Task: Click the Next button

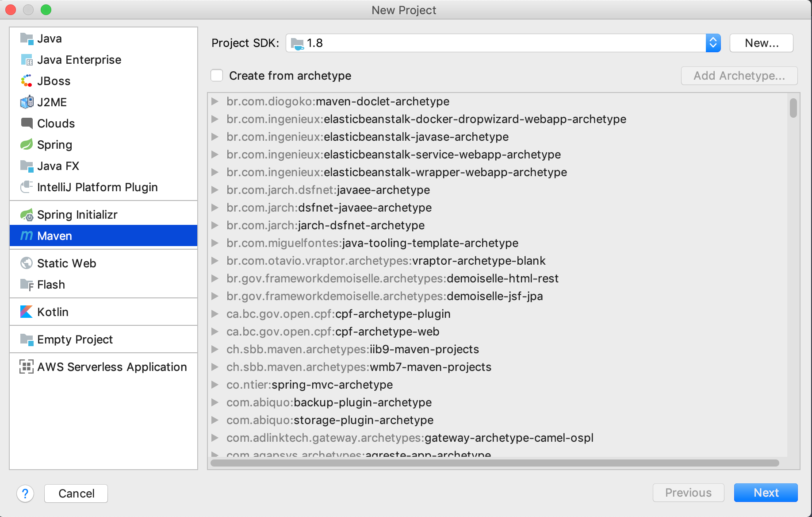Action: point(766,493)
